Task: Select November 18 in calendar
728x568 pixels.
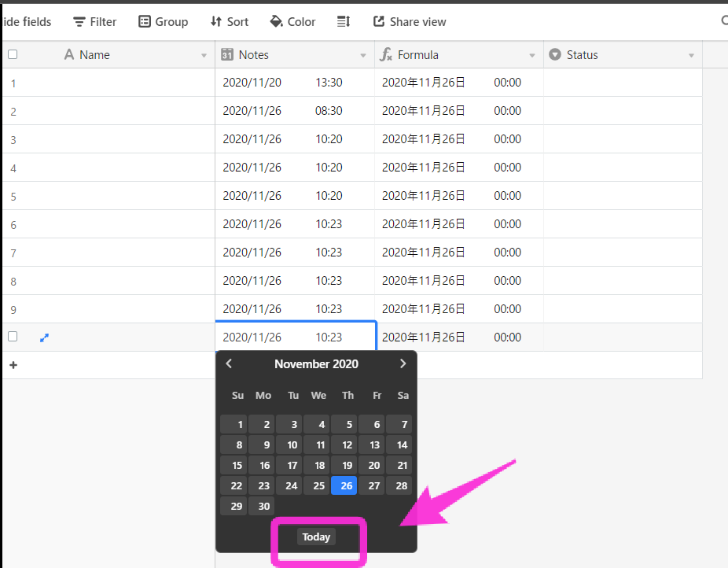Action: (316, 465)
